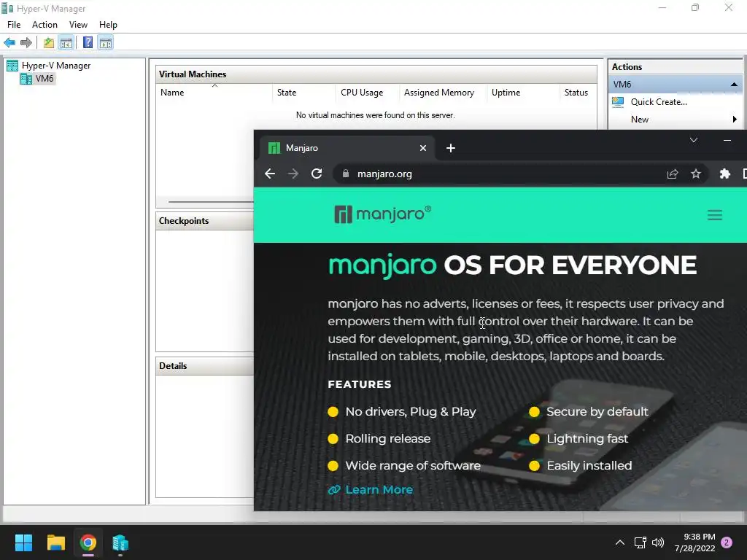Expand the New submenu arrow
747x560 pixels.
(x=735, y=120)
